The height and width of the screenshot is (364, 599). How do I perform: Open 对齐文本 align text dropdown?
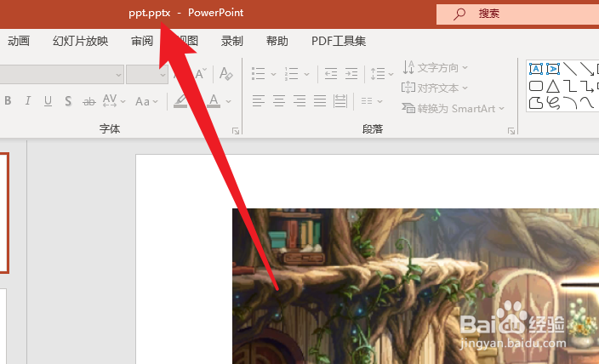[435, 88]
